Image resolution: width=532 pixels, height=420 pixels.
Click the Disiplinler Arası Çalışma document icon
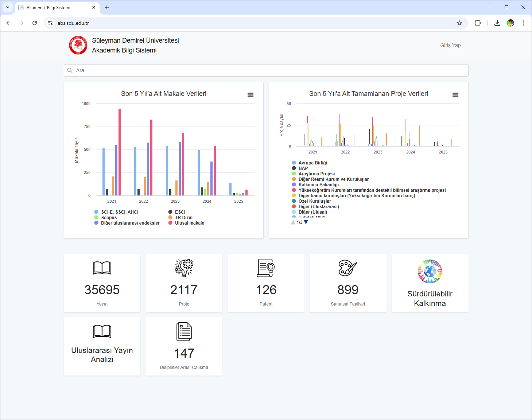coord(184,331)
